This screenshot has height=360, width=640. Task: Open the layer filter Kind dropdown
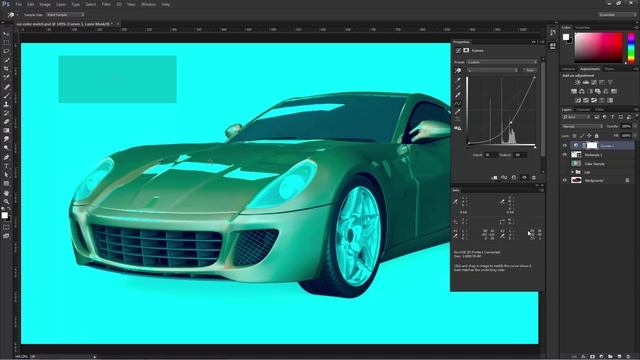[x=576, y=117]
